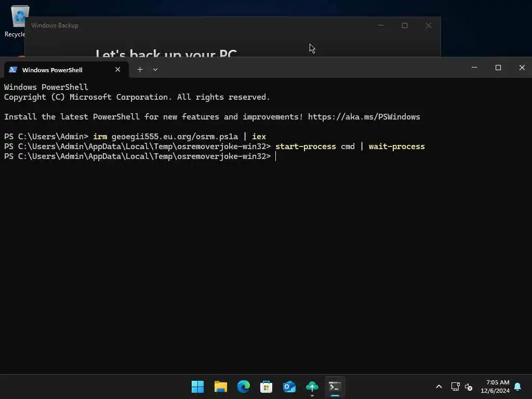The height and width of the screenshot is (399, 532).
Task: Launch Microsoft Edge from the taskbar
Action: pos(243,387)
